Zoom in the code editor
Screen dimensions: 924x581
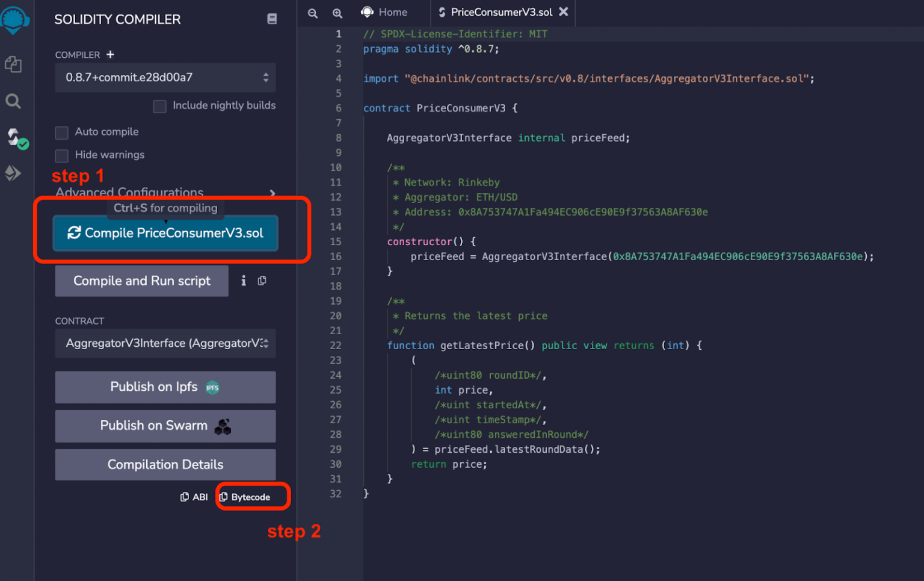pyautogui.click(x=337, y=13)
